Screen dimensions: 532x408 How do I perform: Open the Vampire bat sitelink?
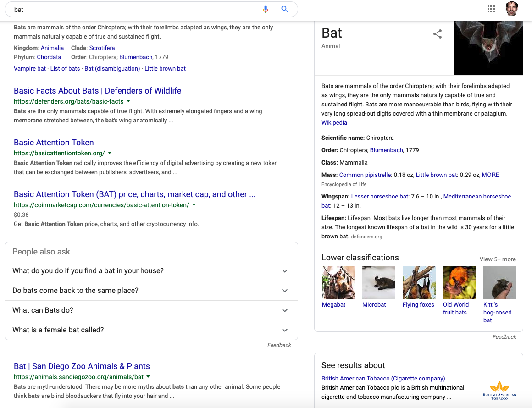pyautogui.click(x=29, y=68)
